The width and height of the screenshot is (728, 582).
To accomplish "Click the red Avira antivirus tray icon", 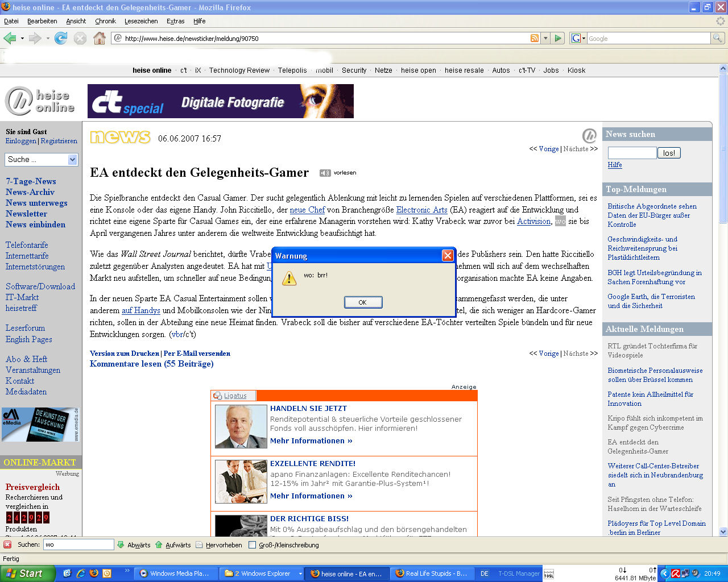I will point(676,573).
